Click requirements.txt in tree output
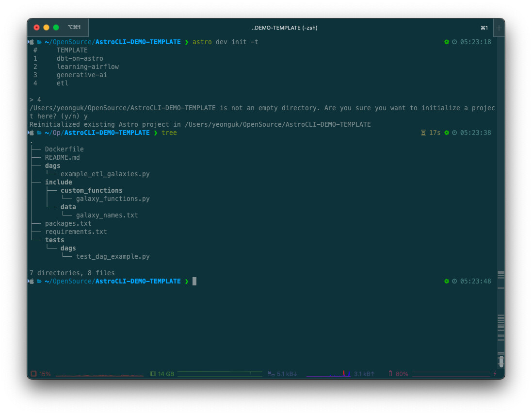The width and height of the screenshot is (532, 415). [76, 232]
